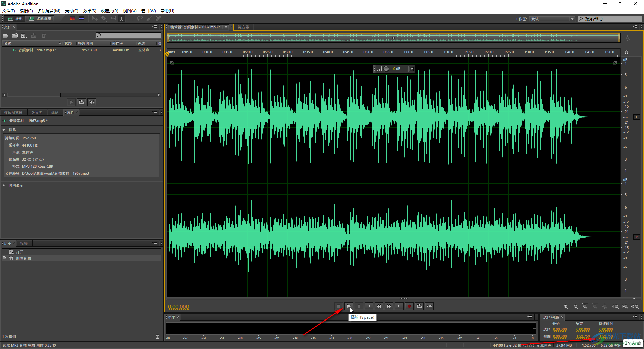Open the Properties panel options menu

[154, 112]
